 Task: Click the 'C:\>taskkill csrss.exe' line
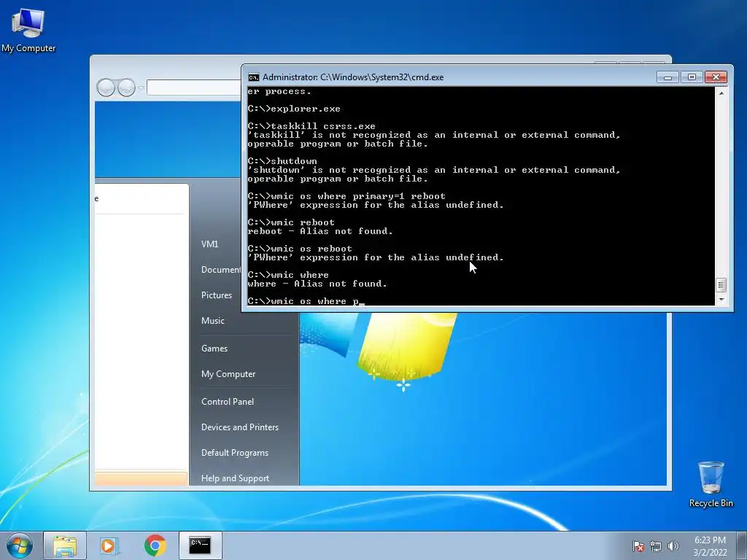pyautogui.click(x=311, y=126)
